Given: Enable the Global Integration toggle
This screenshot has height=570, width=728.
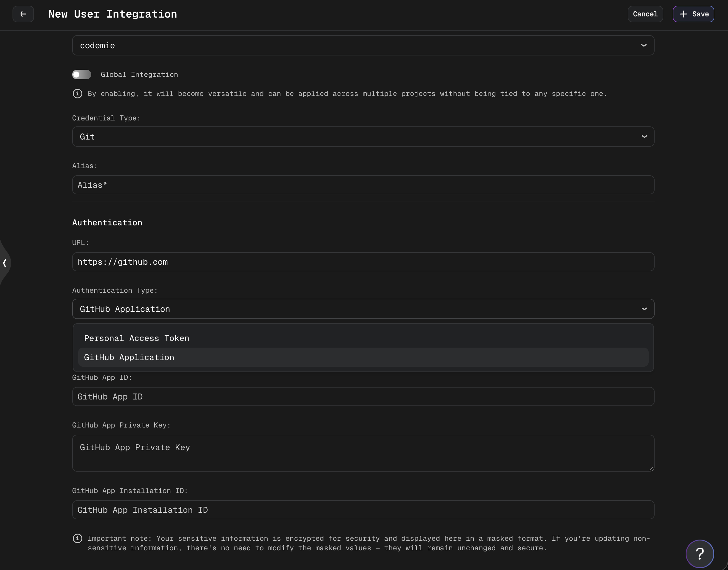Looking at the screenshot, I should point(81,75).
